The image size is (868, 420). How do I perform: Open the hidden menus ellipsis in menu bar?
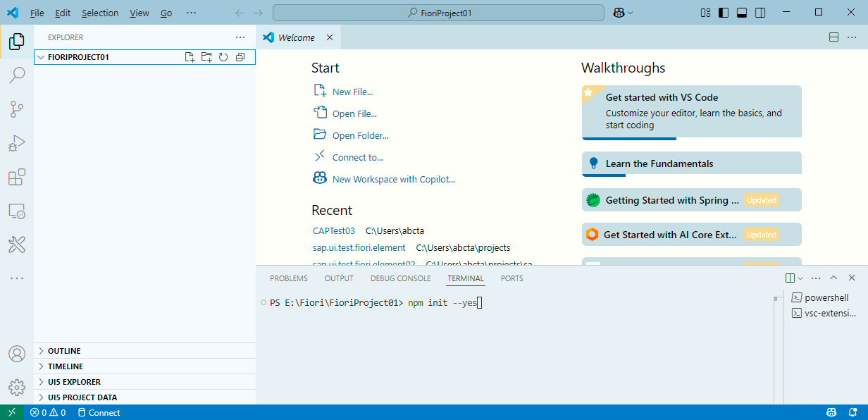pos(191,13)
